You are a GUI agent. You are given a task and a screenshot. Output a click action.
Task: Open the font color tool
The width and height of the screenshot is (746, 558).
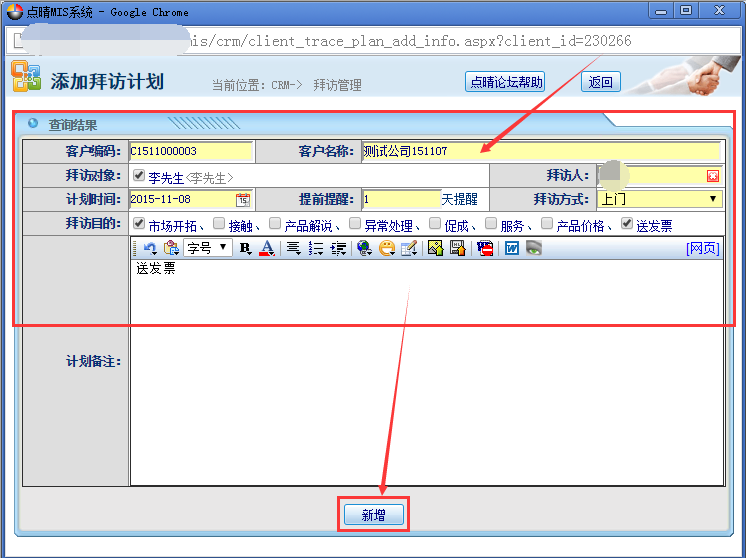click(267, 248)
